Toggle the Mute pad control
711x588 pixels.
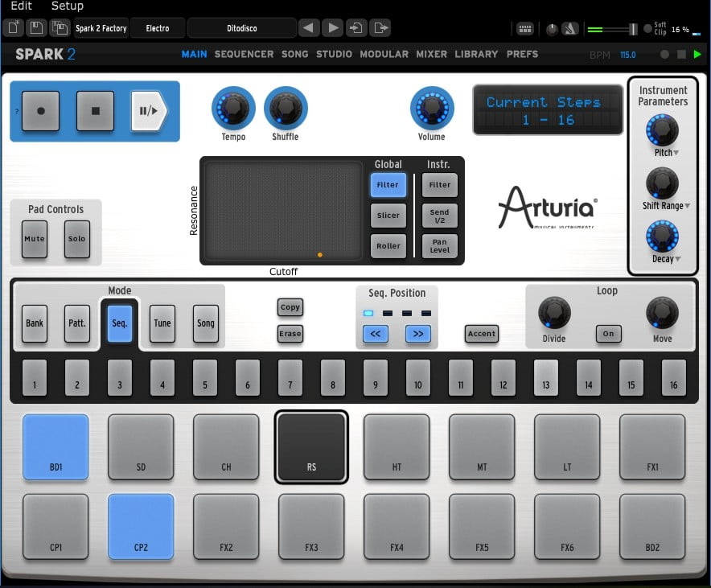click(x=35, y=239)
